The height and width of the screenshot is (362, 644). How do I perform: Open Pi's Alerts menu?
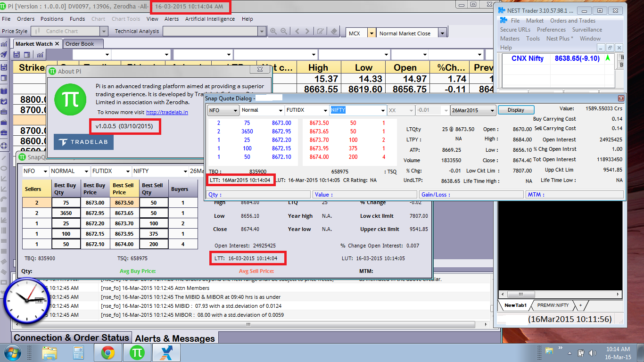(x=172, y=19)
